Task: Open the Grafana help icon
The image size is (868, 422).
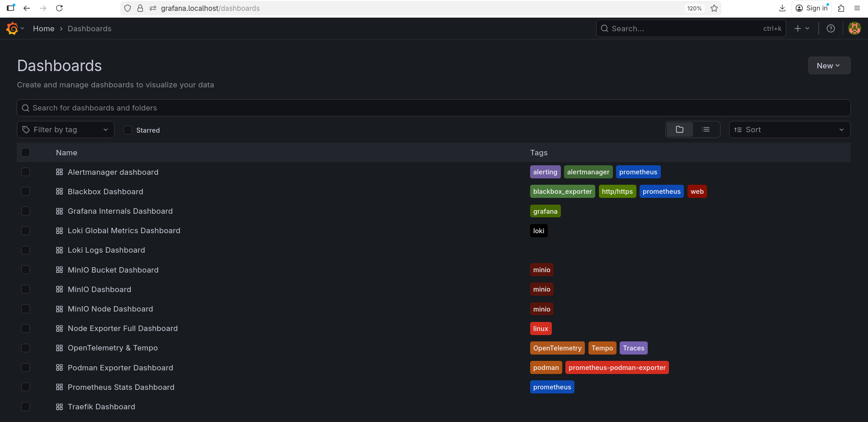Action: pyautogui.click(x=831, y=29)
